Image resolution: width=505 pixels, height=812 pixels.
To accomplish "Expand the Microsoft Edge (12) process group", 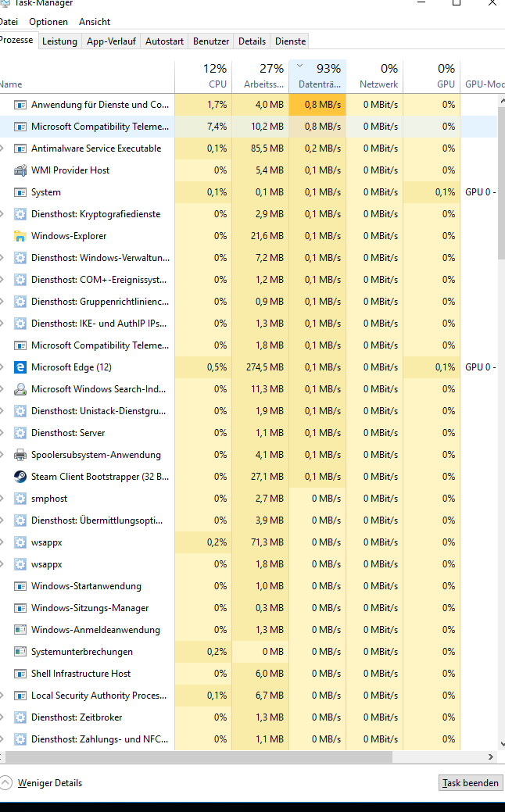I will 2,367.
